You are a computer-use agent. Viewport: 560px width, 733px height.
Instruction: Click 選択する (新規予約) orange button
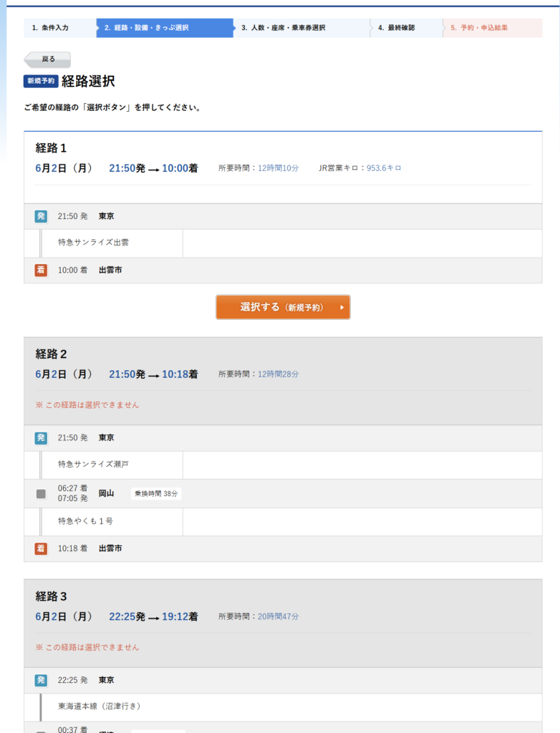[283, 307]
